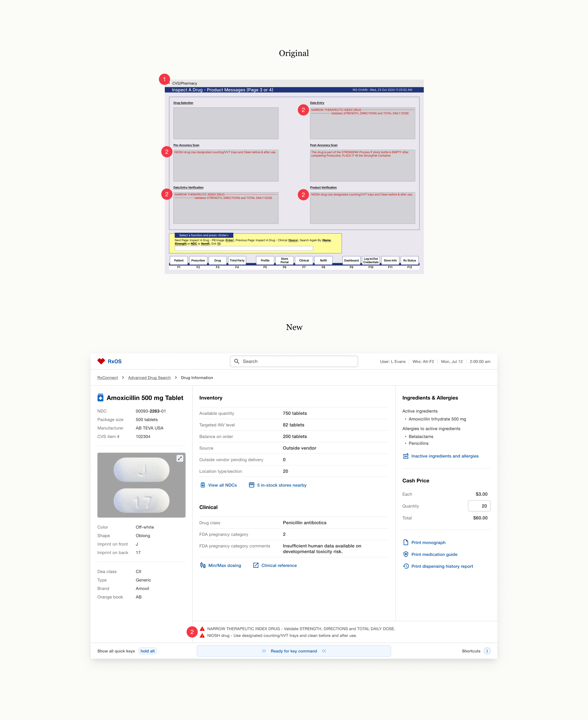Click the Print medication guide shield icon
Image resolution: width=588 pixels, height=720 pixels.
click(406, 554)
